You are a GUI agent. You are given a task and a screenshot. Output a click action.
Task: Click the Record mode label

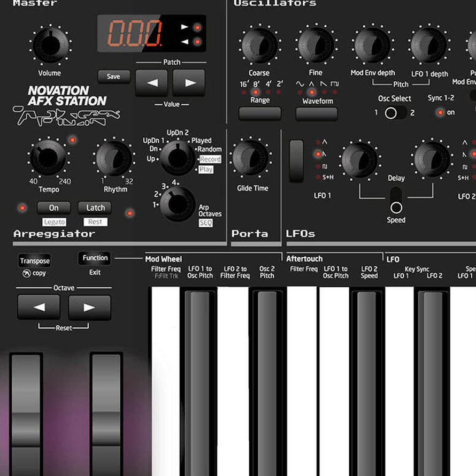click(x=210, y=159)
